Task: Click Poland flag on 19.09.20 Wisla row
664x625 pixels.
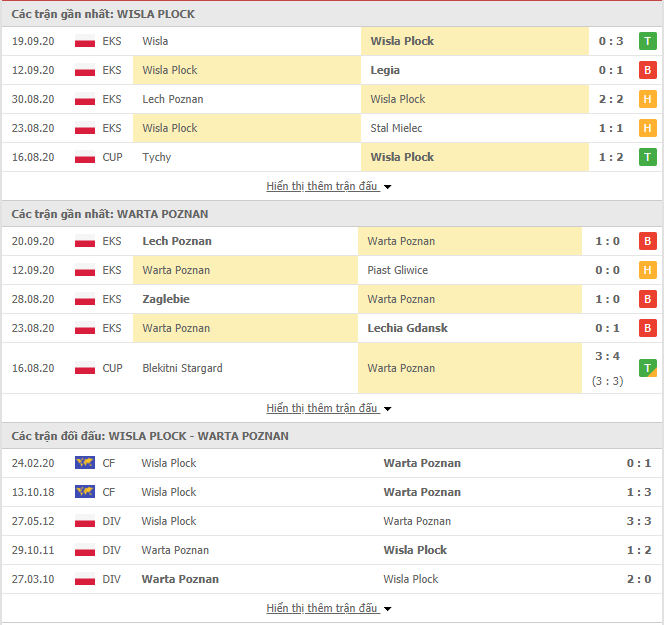Action: (85, 41)
